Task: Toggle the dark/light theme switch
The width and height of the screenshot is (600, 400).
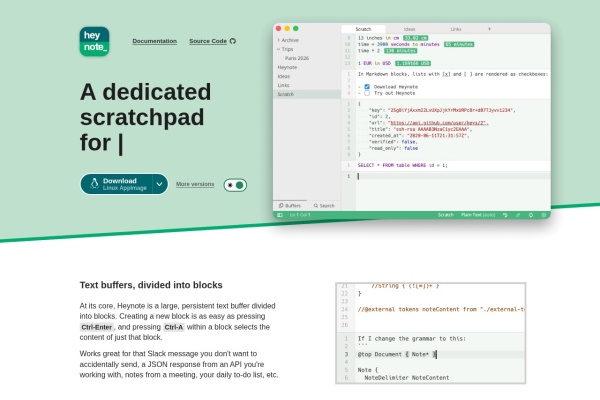Action: (235, 185)
